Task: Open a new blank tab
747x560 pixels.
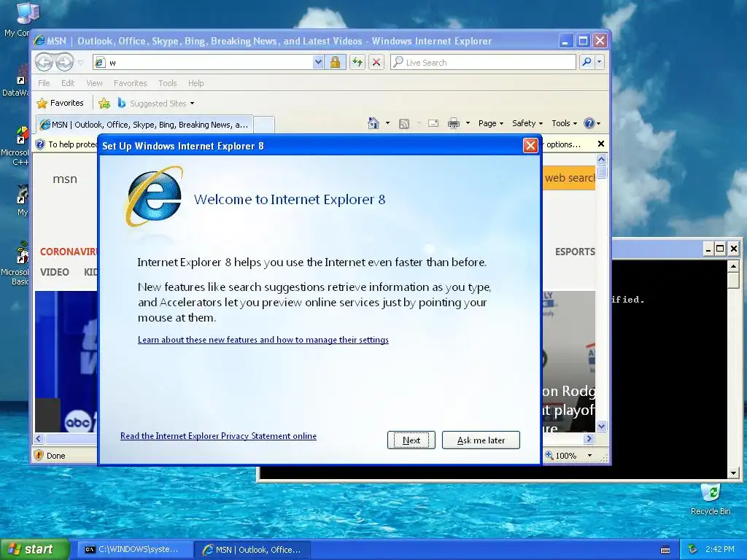Action: pyautogui.click(x=264, y=125)
